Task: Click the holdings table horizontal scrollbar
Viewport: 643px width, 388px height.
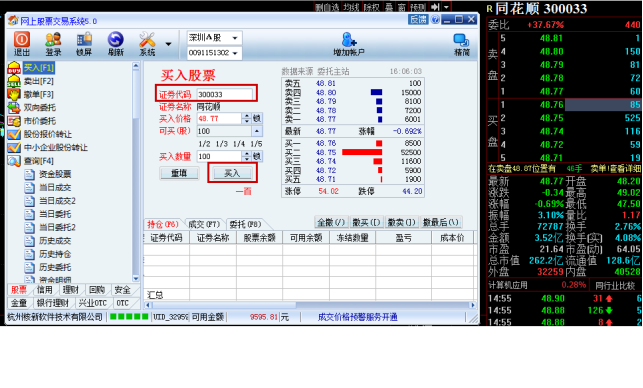Action: pos(310,305)
